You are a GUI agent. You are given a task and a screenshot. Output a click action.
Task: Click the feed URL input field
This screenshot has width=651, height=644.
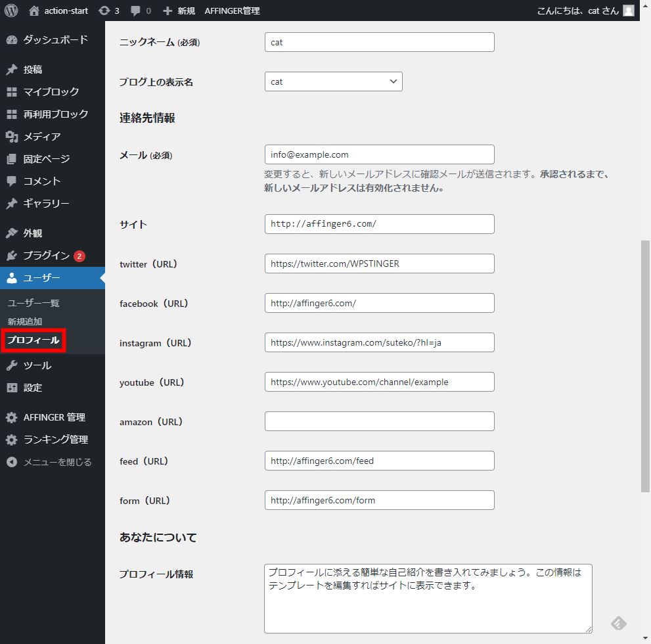pos(380,461)
